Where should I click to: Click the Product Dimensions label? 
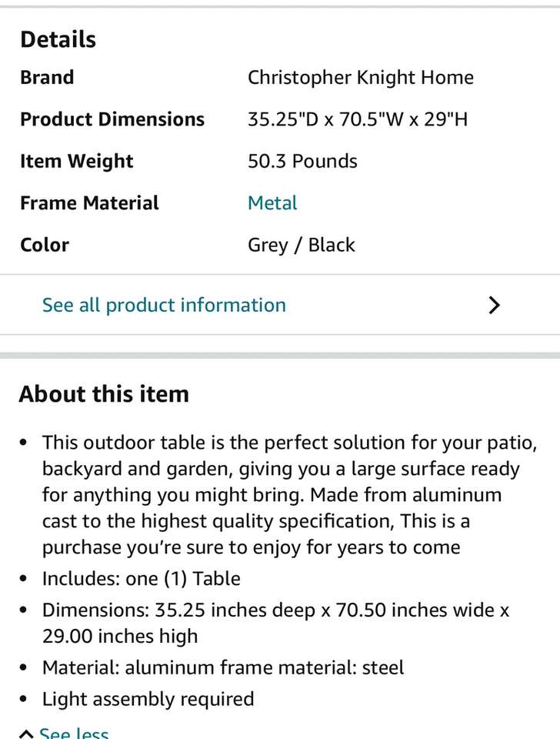(x=112, y=119)
